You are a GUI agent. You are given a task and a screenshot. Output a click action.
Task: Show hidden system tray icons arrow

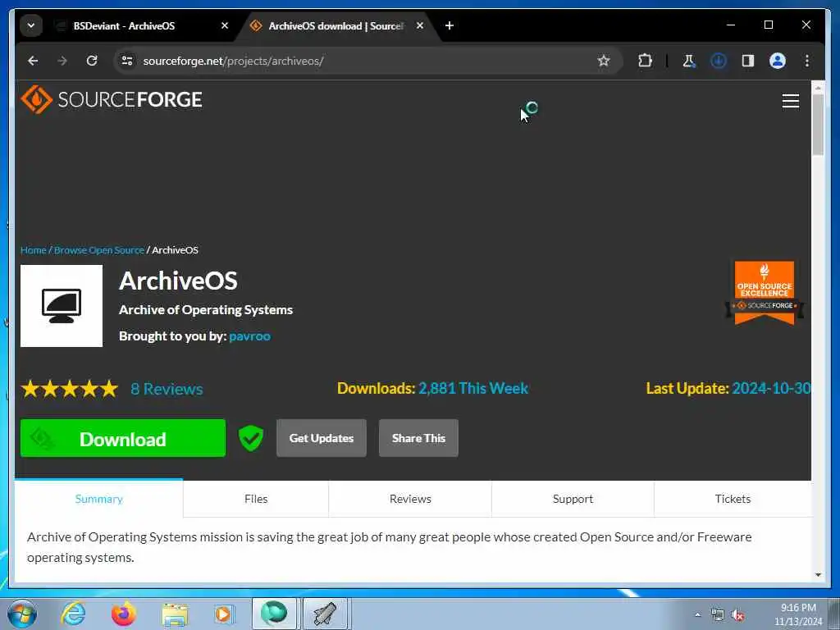[697, 615]
